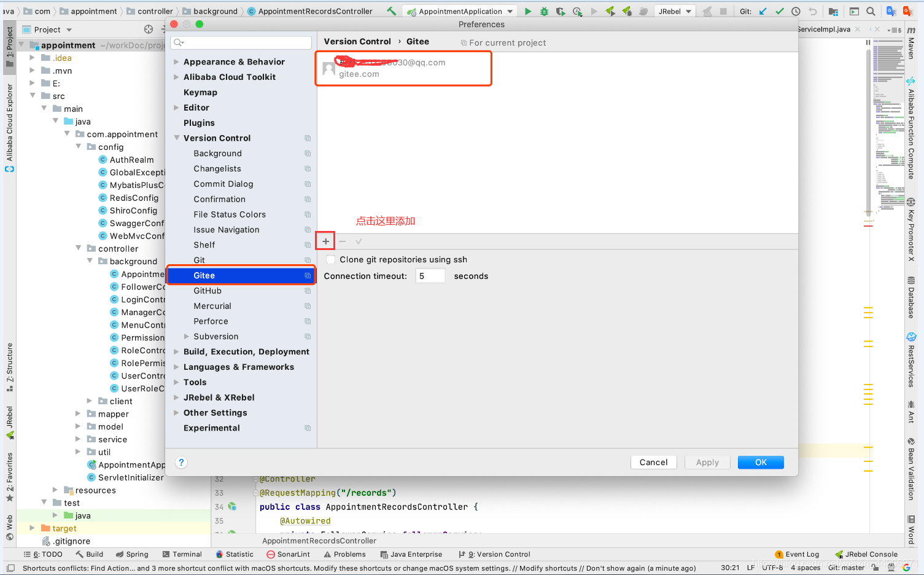This screenshot has width=924, height=575.
Task: Debug with JRebel rocket bug icon
Action: 627,11
